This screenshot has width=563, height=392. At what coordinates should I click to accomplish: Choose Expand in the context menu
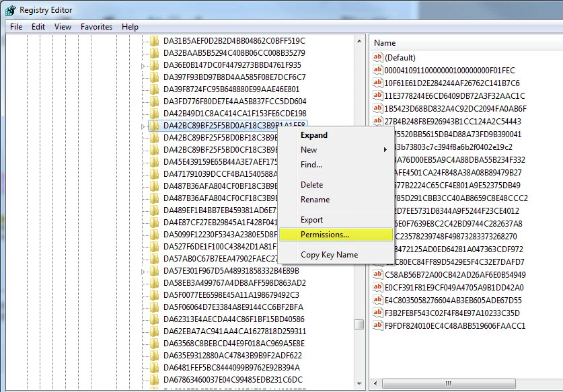[336, 135]
